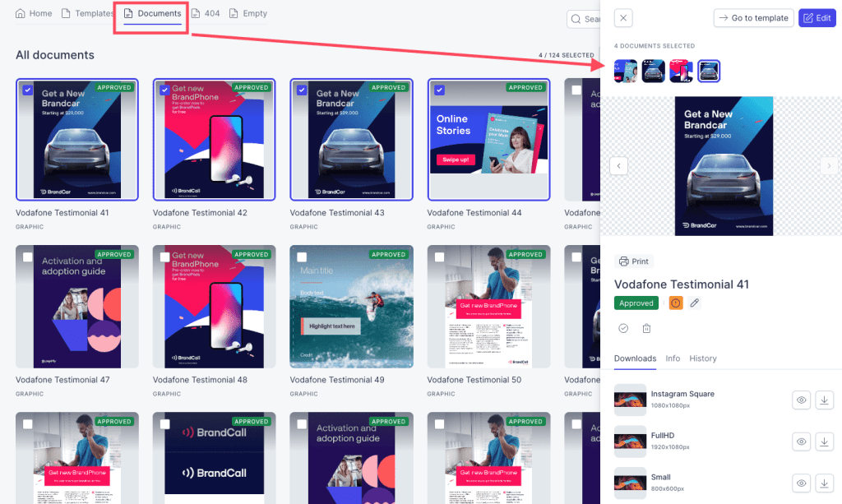This screenshot has width=842, height=504.
Task: Click the Vodafone Testimonial 50 title text
Action: [474, 380]
